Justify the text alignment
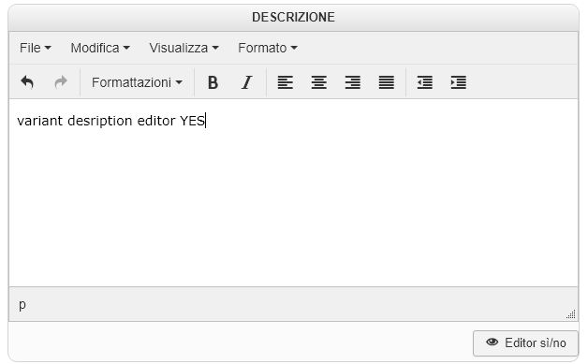The width and height of the screenshot is (588, 364). point(387,82)
